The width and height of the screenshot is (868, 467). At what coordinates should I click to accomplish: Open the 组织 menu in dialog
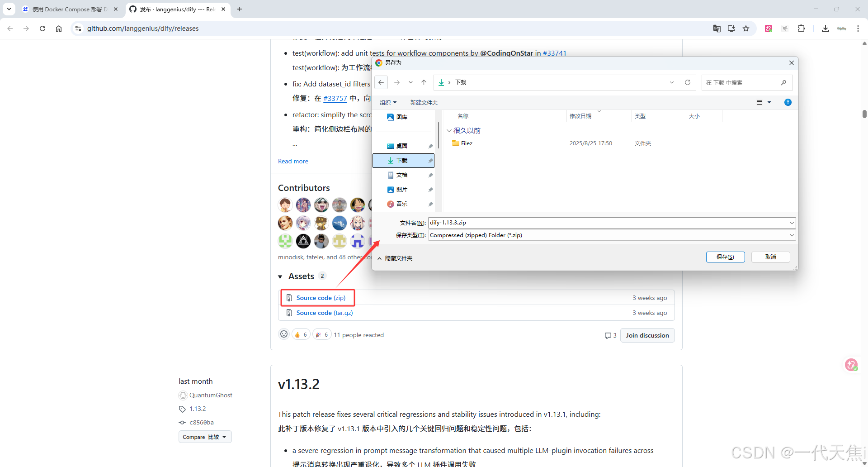click(x=388, y=102)
